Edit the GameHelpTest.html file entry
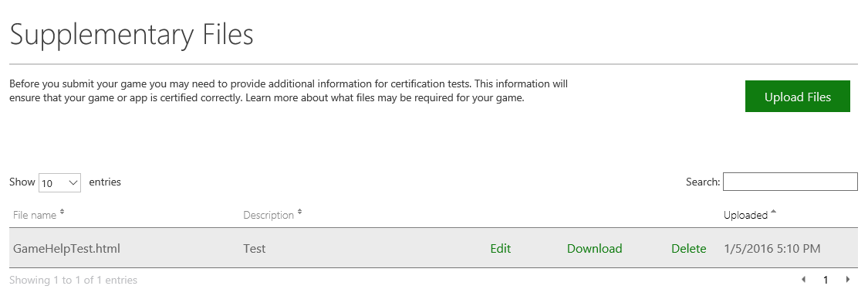Screen dimensions: 868x296 (501, 248)
